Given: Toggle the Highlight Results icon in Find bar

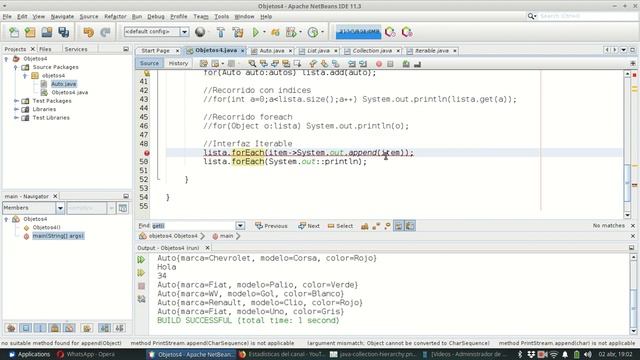Looking at the screenshot, I should [398, 226].
